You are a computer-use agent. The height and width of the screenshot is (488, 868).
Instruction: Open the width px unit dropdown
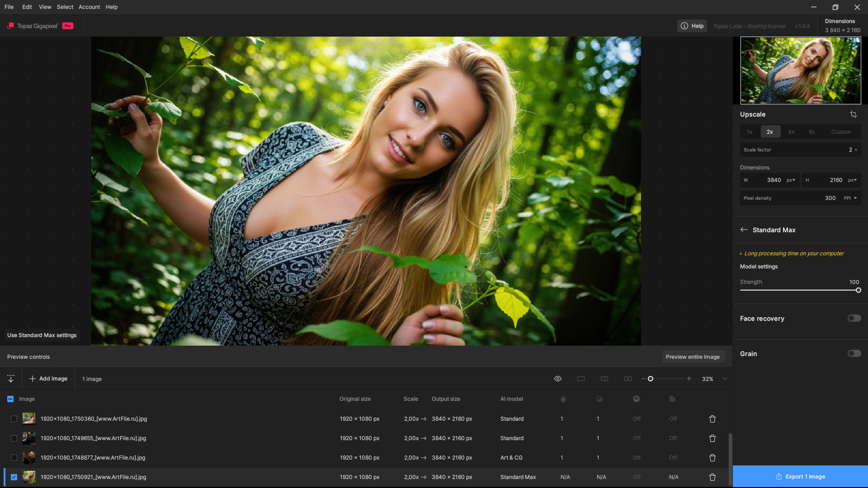[791, 180]
